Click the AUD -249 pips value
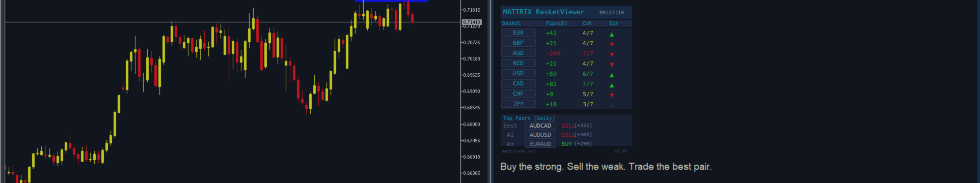 tap(553, 53)
